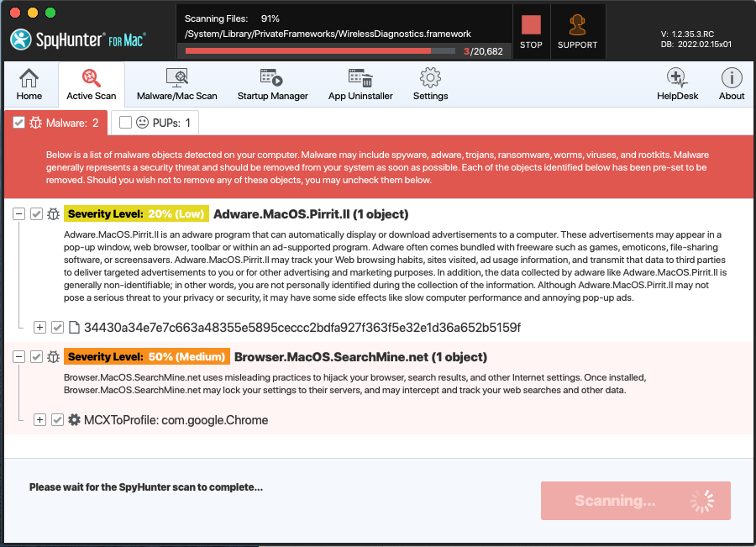Click the red macOS close window button
Screen dimensions: 756x547
click(x=15, y=13)
